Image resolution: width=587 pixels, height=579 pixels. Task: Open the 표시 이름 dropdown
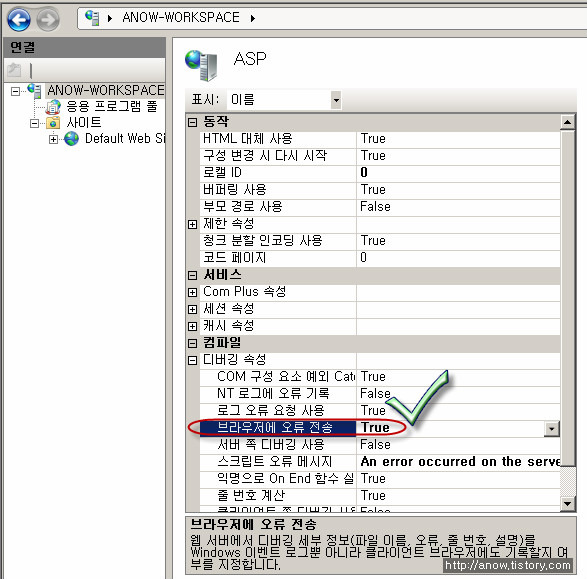tap(336, 100)
